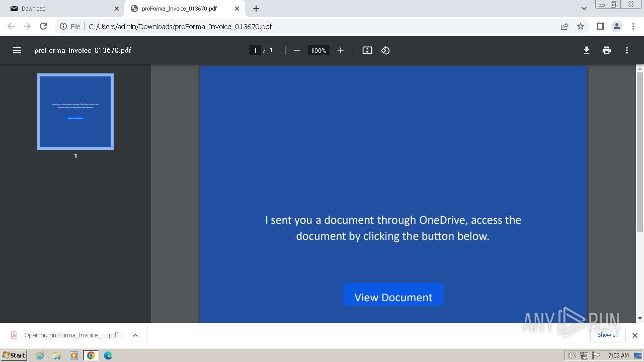
Task: Open the PDF viewer more actions menu
Action: click(x=627, y=50)
